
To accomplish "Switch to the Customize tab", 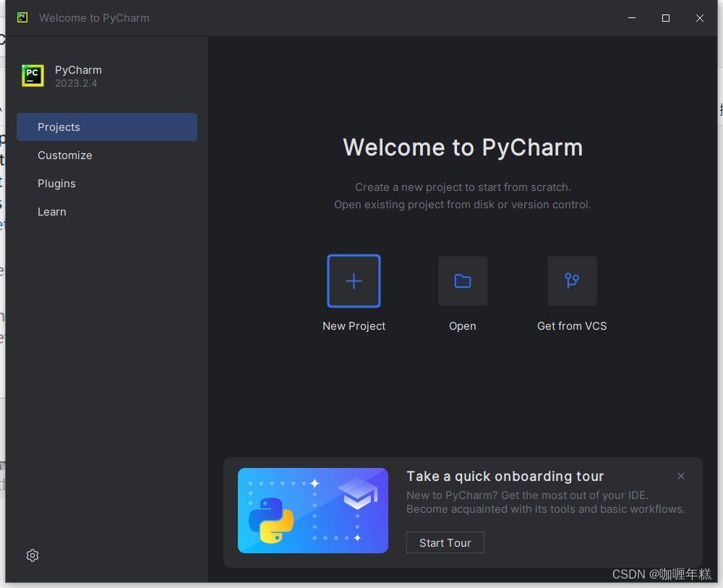I will coord(107,155).
